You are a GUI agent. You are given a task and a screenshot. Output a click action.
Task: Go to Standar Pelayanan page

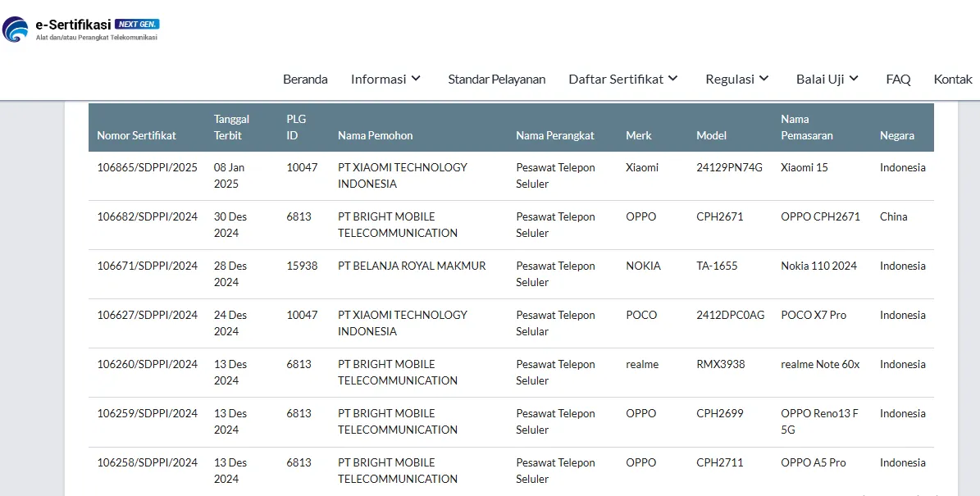pyautogui.click(x=496, y=80)
